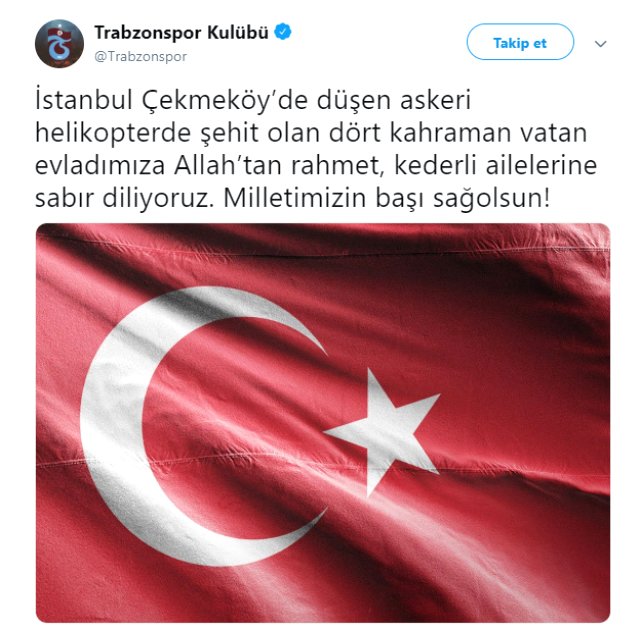Image resolution: width=640 pixels, height=631 pixels.
Task: Click the word şehit in the tweet
Action: tap(229, 133)
